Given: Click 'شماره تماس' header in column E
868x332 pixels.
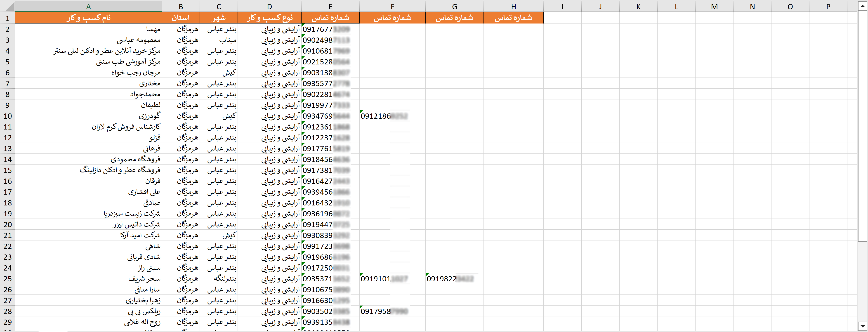Looking at the screenshot, I should pyautogui.click(x=330, y=18).
